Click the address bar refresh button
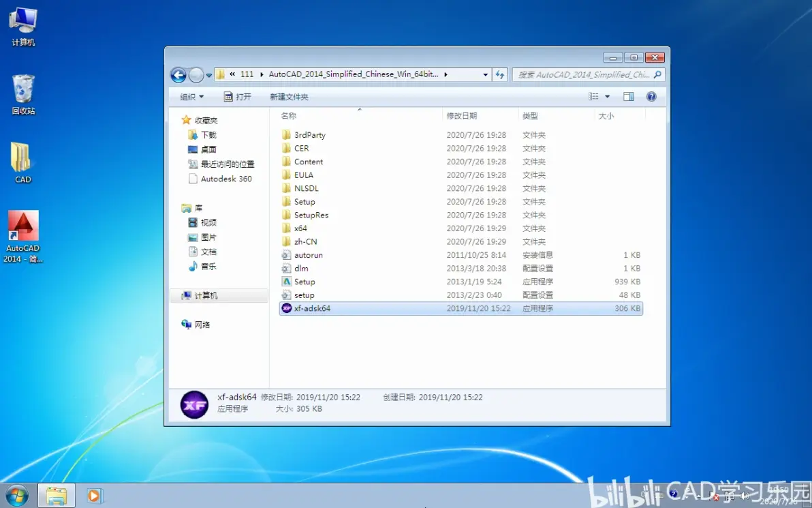Screen dimensions: 812x508 (500, 74)
